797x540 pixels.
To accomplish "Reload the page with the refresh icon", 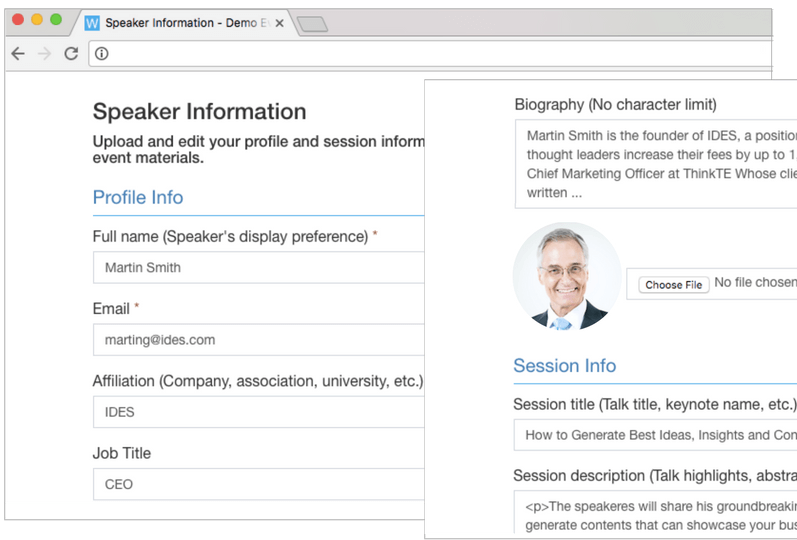I will point(71,54).
